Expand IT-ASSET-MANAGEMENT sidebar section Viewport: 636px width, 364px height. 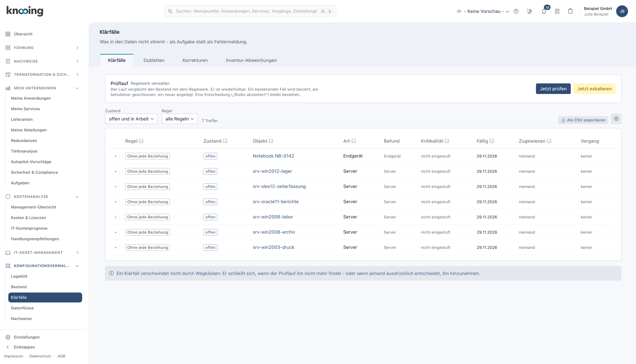(42, 252)
